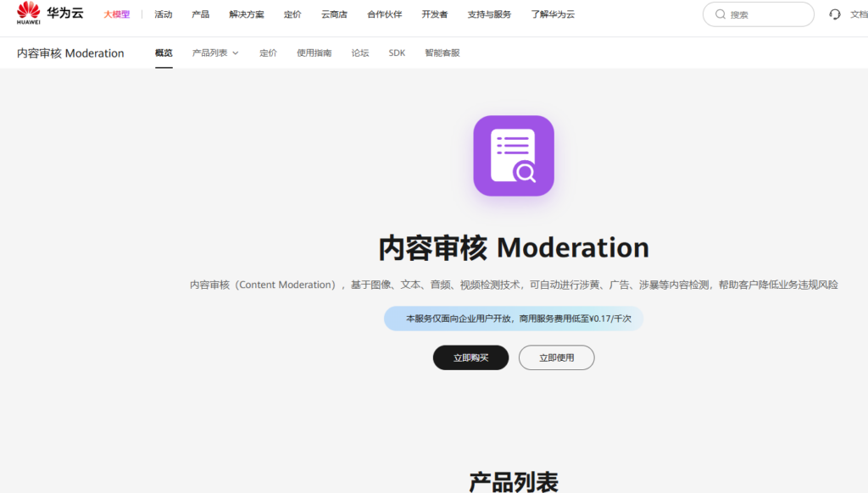Viewport: 868px width, 493px height.
Task: Click the 立即使用 button
Action: click(556, 357)
